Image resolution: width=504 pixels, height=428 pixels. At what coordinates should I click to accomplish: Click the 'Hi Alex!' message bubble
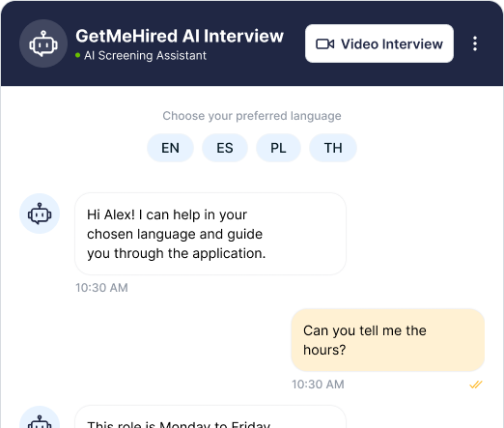coord(210,234)
